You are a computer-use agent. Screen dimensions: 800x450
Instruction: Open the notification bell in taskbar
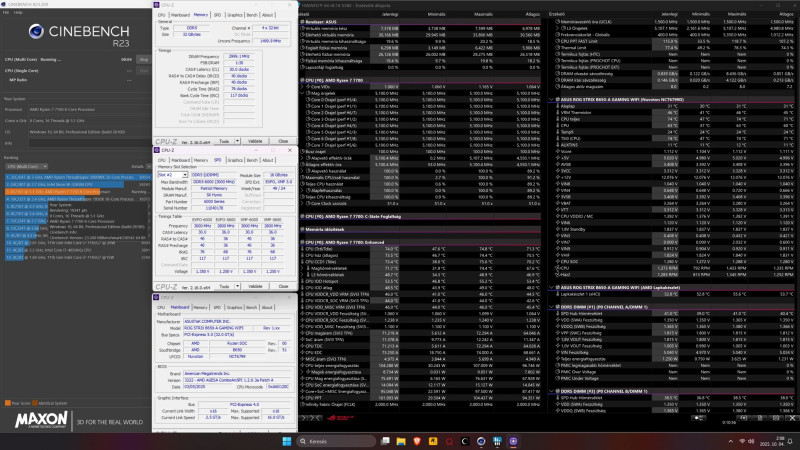pos(790,441)
